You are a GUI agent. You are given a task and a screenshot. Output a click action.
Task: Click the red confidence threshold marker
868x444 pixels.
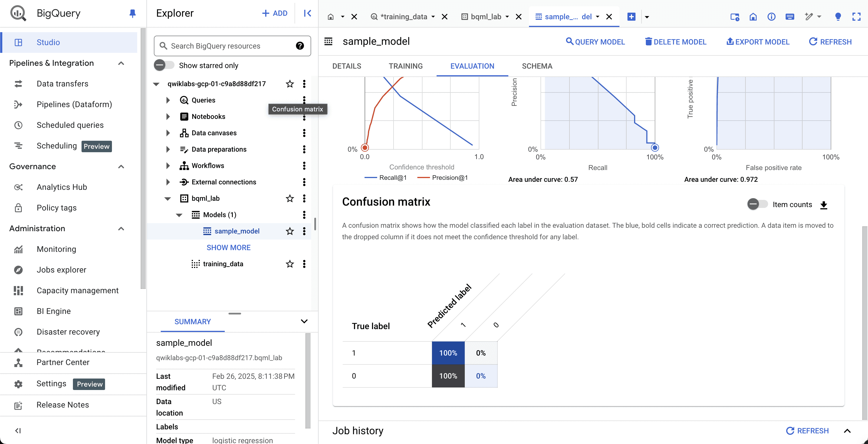click(365, 147)
